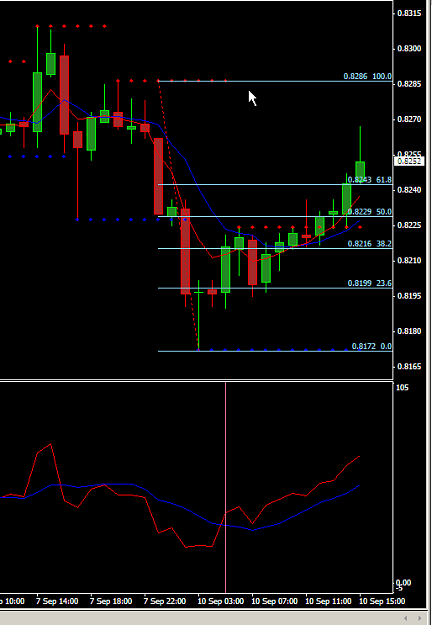Image resolution: width=432 pixels, height=625 pixels.
Task: Click the 0.8240 price scale value
Action: 409,190
